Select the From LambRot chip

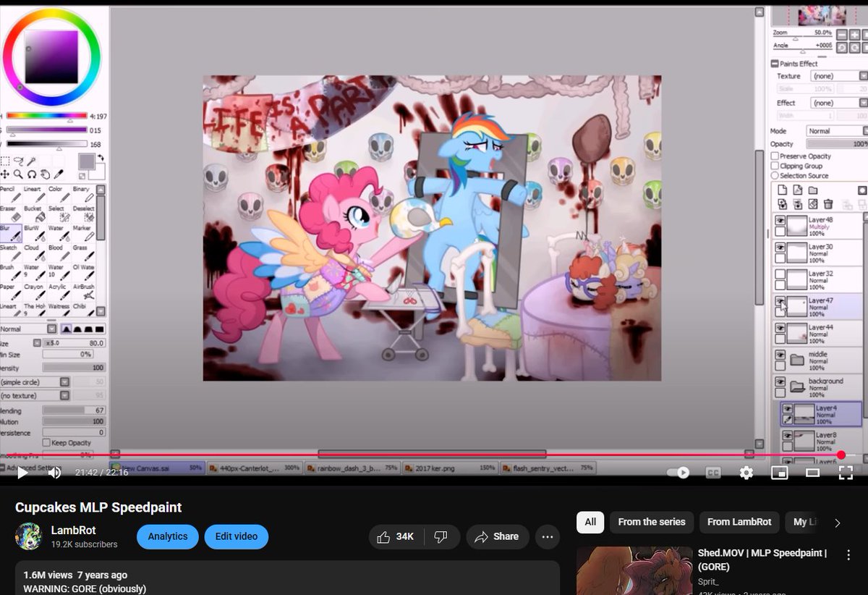pos(739,522)
